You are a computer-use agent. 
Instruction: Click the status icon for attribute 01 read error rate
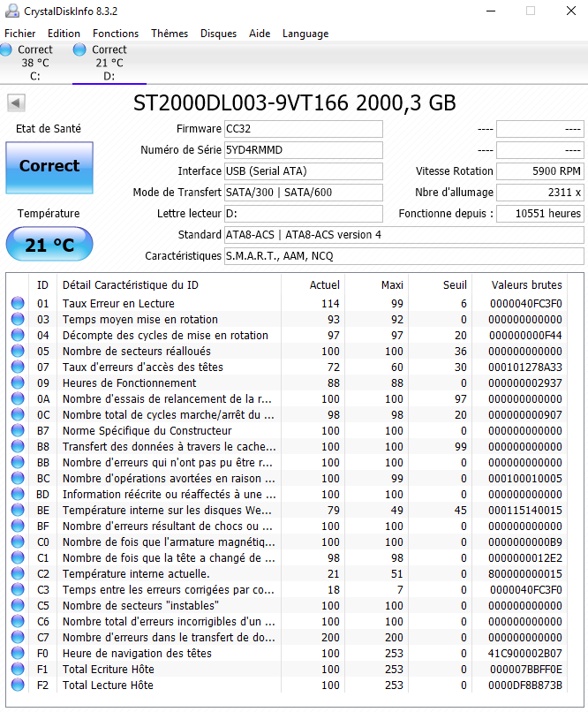tap(18, 304)
